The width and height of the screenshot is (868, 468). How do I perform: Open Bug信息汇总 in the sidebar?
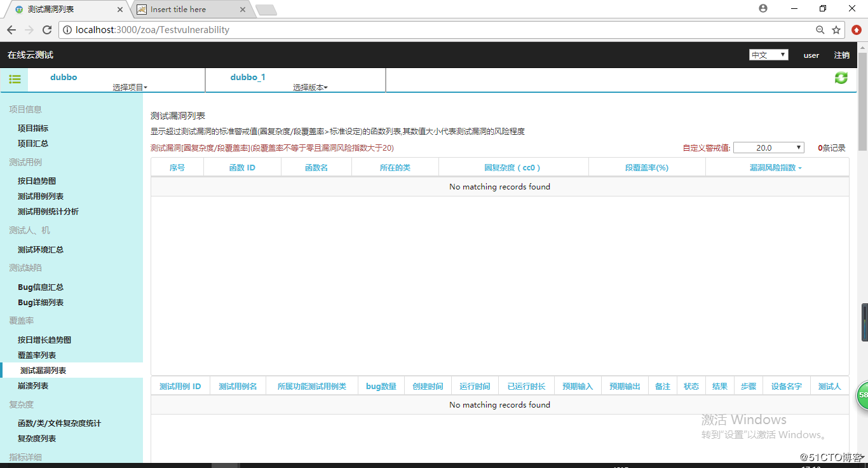tap(41, 287)
